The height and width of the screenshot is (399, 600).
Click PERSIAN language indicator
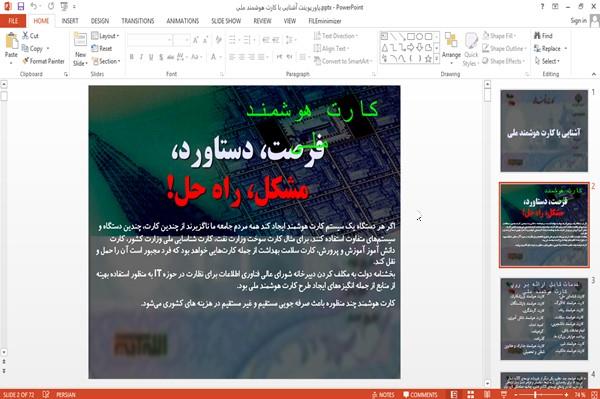[66, 394]
